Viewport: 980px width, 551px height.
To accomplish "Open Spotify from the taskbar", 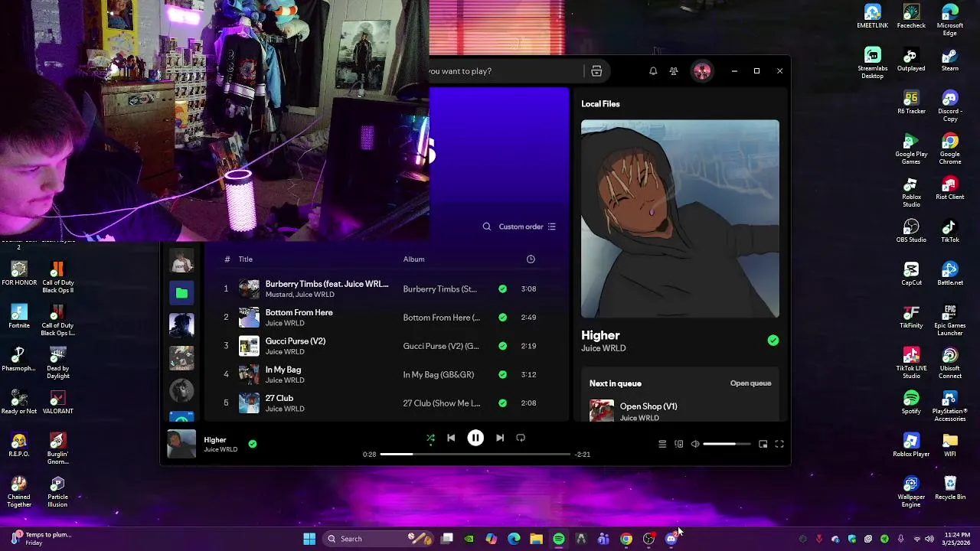I will click(x=559, y=539).
